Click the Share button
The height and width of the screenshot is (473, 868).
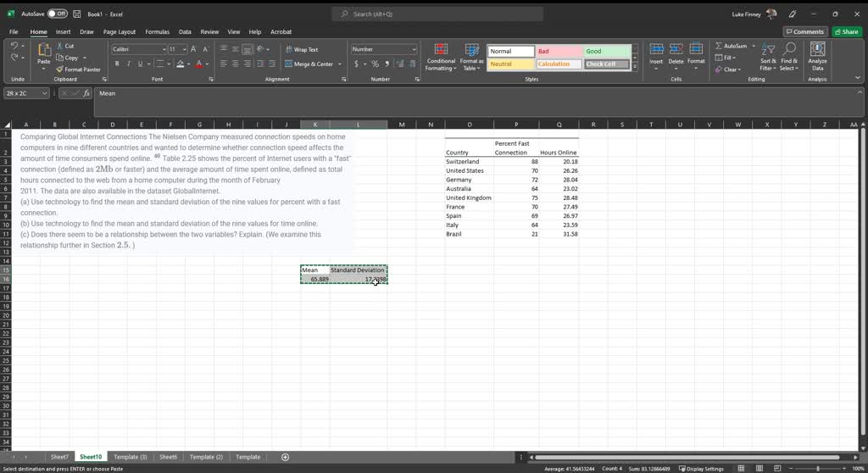[847, 31]
